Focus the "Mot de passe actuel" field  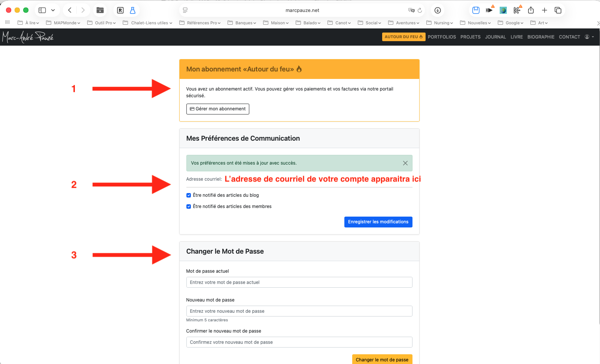[299, 282]
